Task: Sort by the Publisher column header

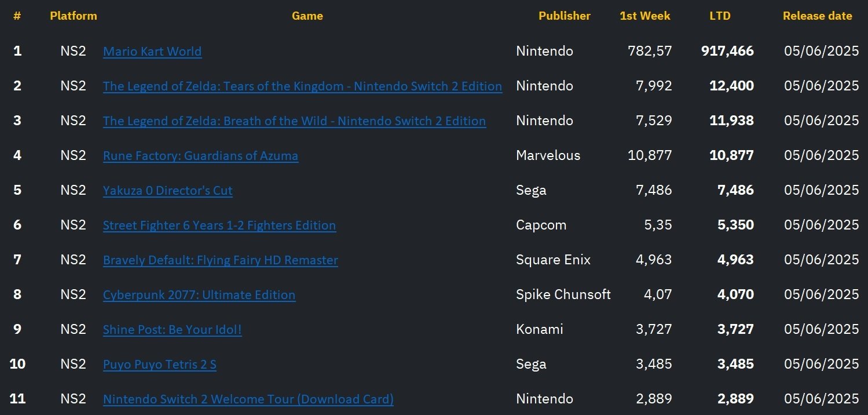Action: point(565,16)
